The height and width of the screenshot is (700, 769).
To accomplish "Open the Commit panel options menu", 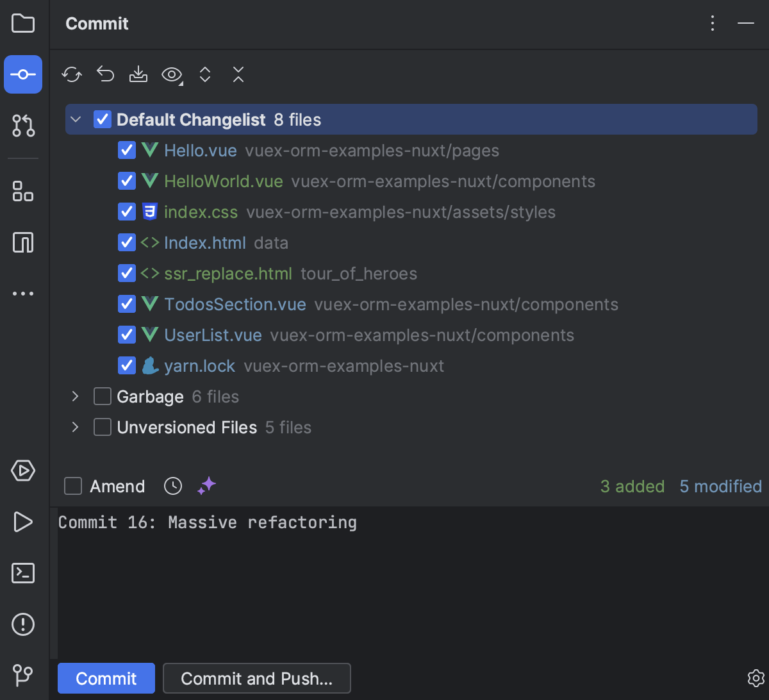I will (713, 24).
